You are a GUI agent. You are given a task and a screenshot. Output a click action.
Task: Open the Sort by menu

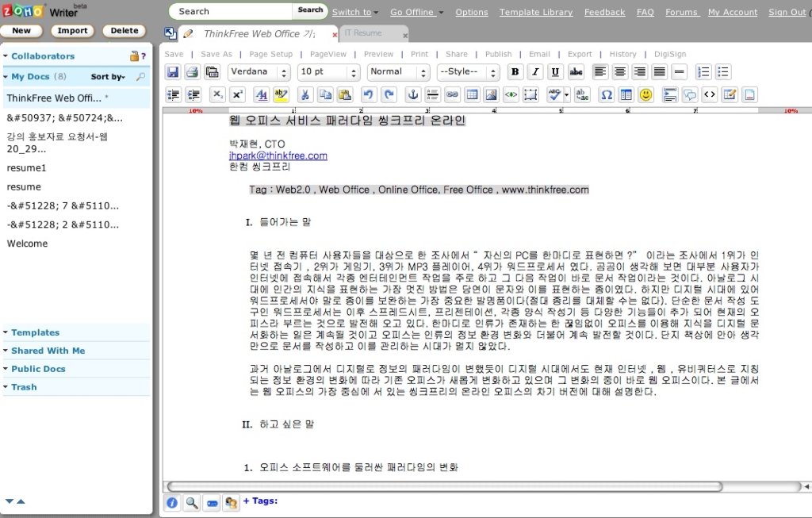tap(108, 77)
